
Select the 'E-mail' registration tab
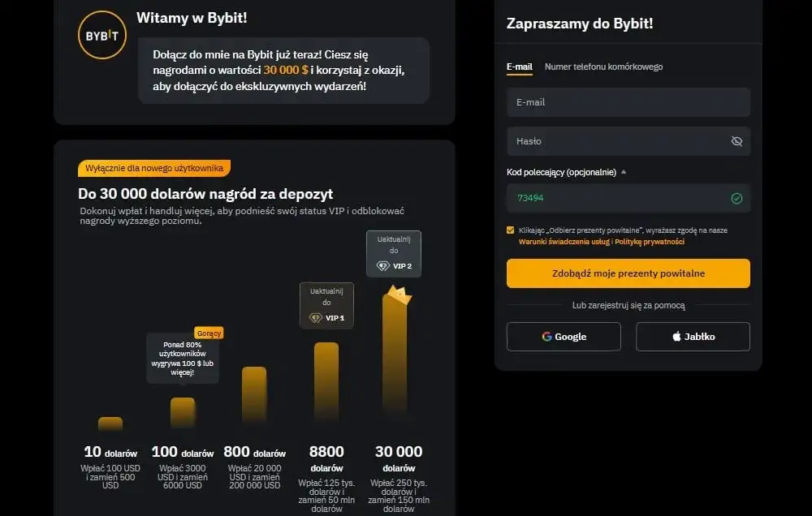[x=520, y=67]
